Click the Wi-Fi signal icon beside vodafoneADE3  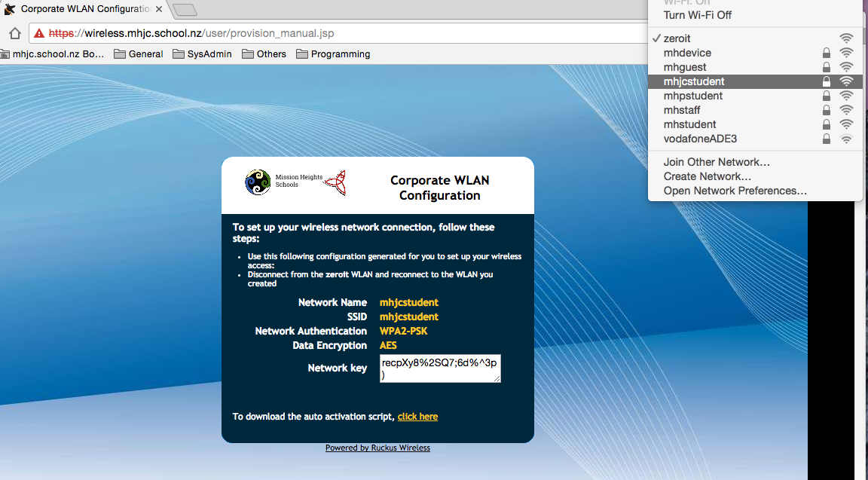coord(846,139)
